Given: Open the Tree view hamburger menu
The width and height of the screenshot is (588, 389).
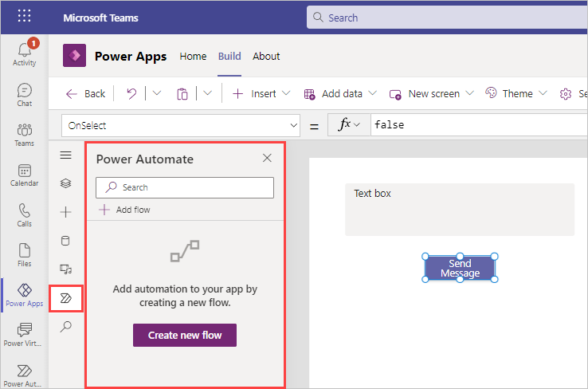Looking at the screenshot, I should point(65,155).
